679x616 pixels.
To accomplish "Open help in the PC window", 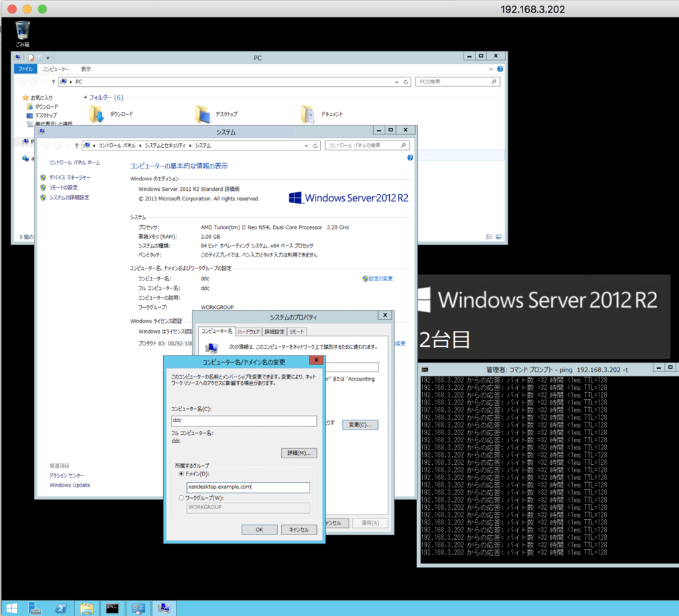I will click(x=500, y=69).
